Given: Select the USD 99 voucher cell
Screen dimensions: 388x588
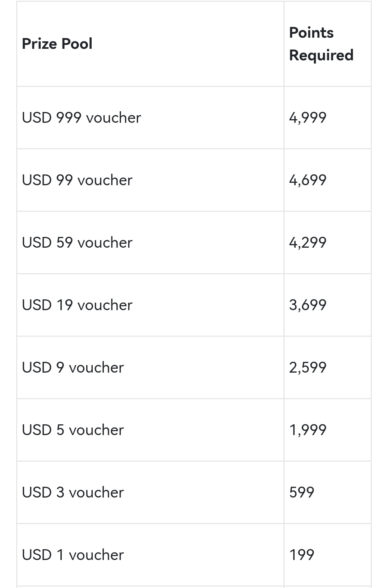Looking at the screenshot, I should (77, 180).
